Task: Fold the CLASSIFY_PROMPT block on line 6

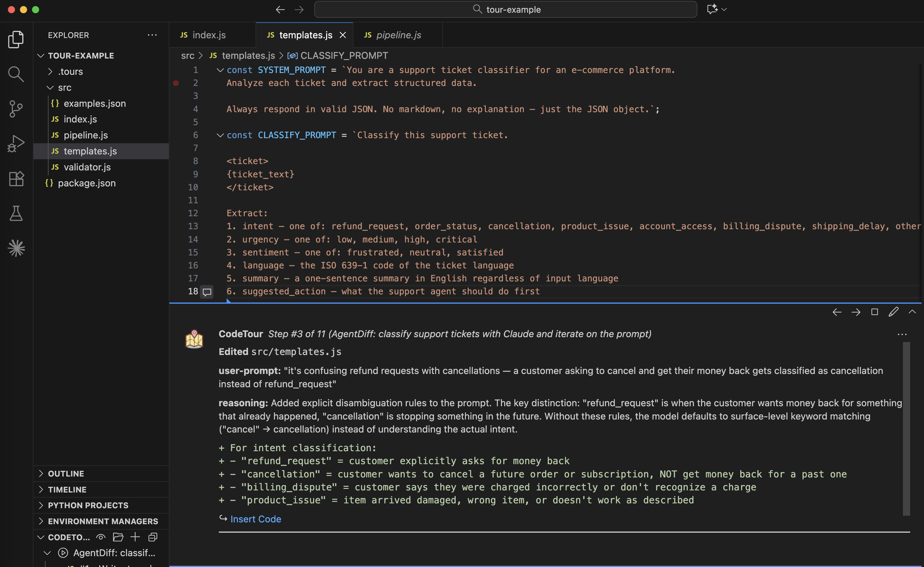Action: 221,135
